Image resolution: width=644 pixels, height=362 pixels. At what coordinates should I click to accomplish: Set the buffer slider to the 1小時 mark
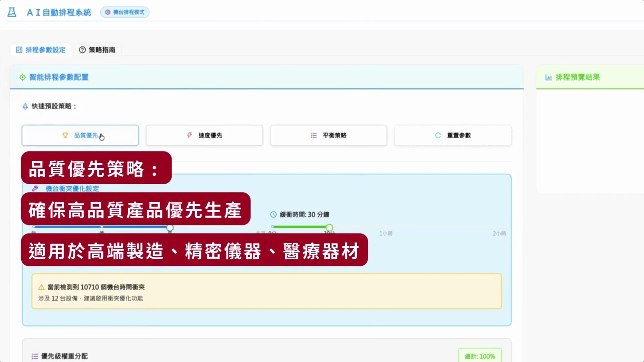(x=386, y=227)
